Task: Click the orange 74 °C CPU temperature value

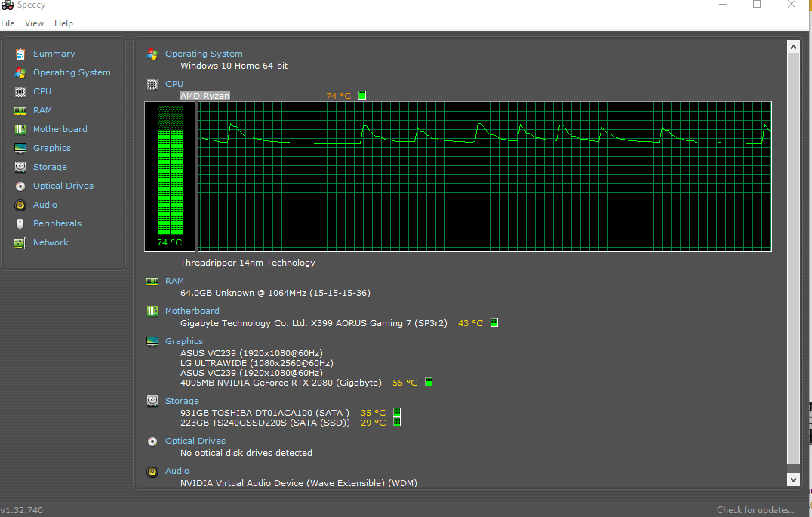Action: click(x=339, y=96)
